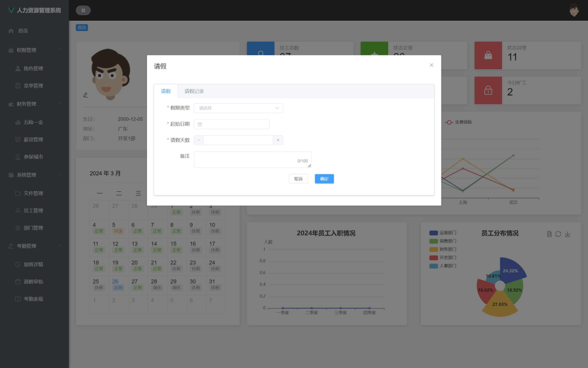The width and height of the screenshot is (588, 368).
Task: Open 考勤表现 in the sidebar
Action: click(x=33, y=299)
